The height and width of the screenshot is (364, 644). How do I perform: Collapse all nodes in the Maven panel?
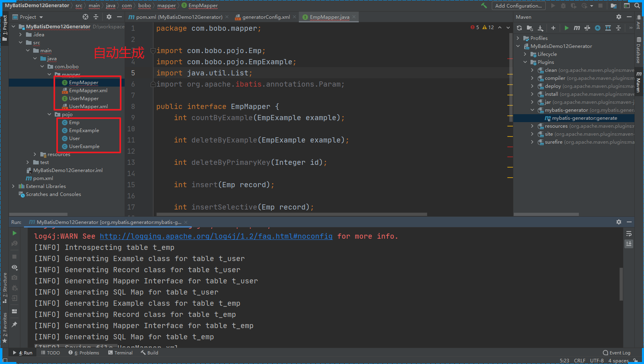618,28
